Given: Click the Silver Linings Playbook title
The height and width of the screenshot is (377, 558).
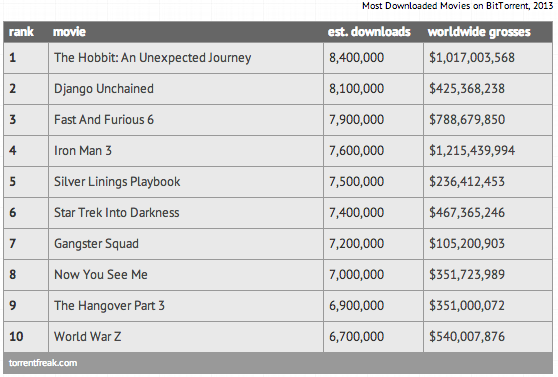Looking at the screenshot, I should (117, 182).
